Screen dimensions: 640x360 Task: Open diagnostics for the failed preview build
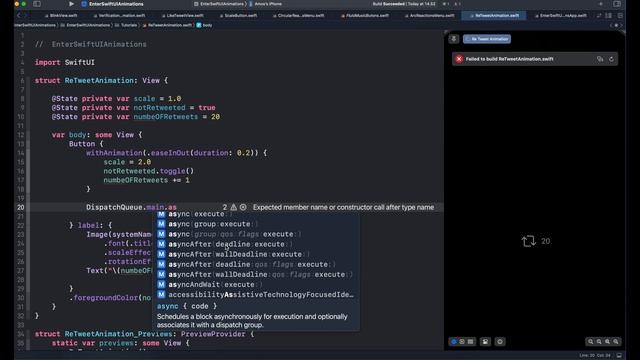click(600, 59)
